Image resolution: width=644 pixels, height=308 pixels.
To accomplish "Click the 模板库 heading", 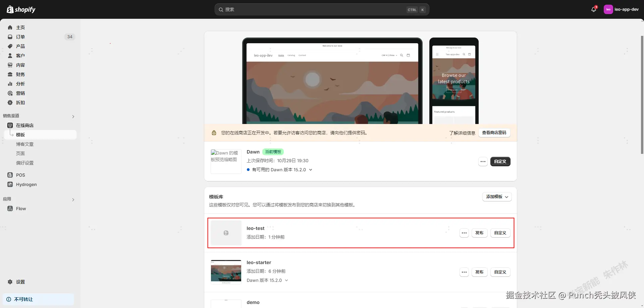I will coord(216,197).
